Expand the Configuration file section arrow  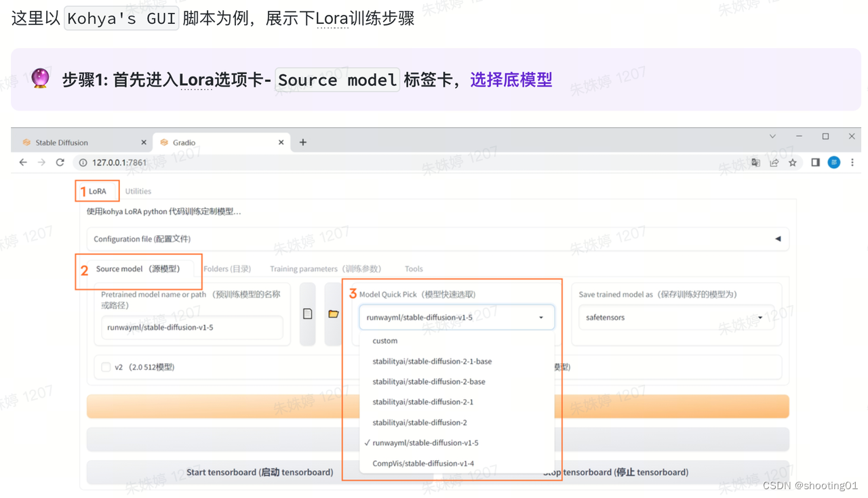pos(778,238)
